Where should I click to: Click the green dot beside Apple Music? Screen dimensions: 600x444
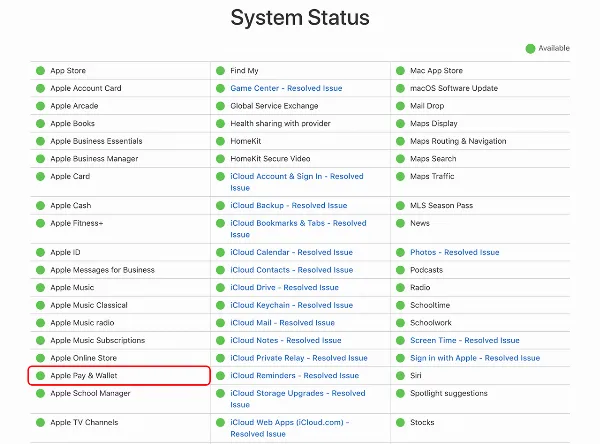click(41, 288)
